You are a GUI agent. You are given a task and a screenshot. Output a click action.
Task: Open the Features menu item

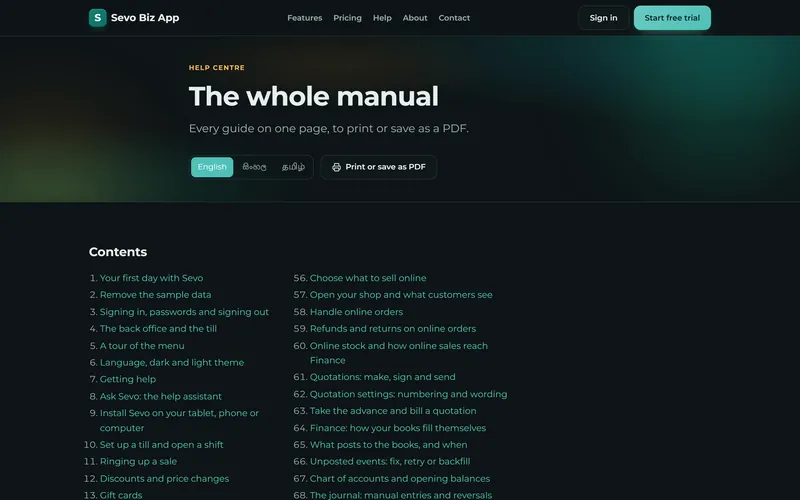coord(305,18)
